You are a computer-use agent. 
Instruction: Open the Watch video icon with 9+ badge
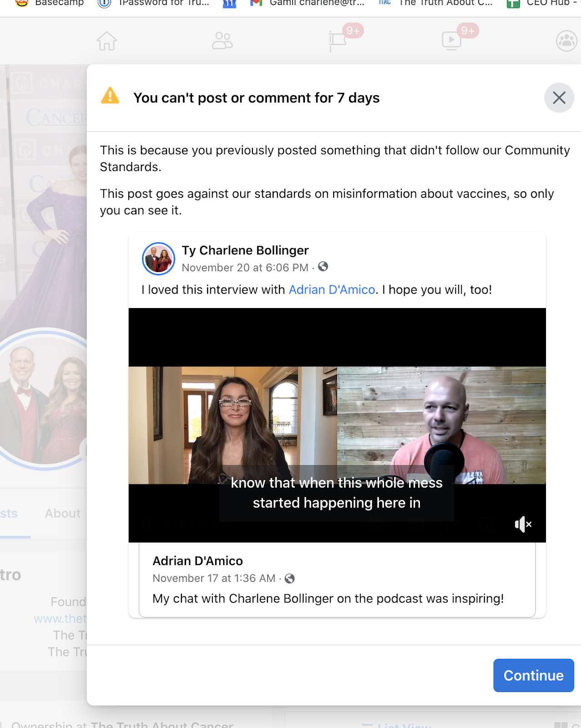(x=452, y=41)
